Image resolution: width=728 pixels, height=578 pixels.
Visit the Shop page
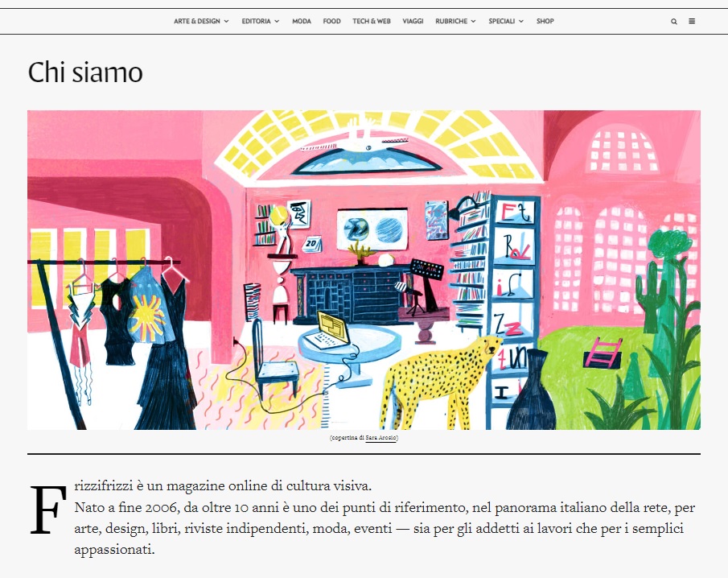[x=545, y=21]
